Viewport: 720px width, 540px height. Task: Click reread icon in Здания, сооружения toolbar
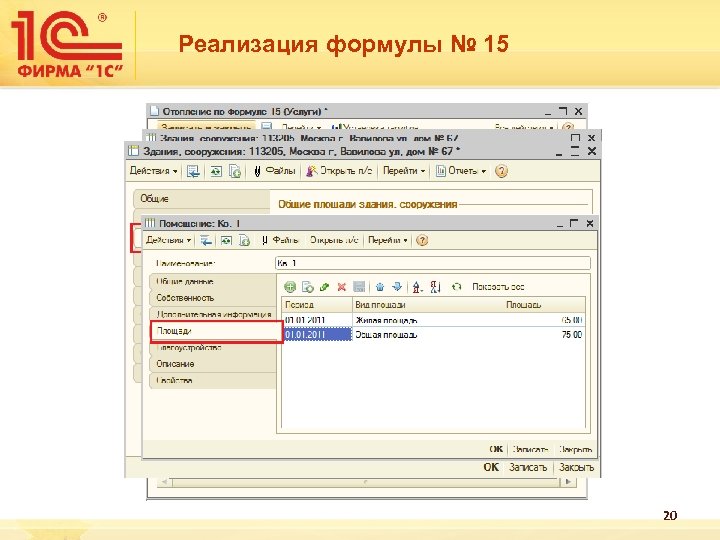point(216,171)
